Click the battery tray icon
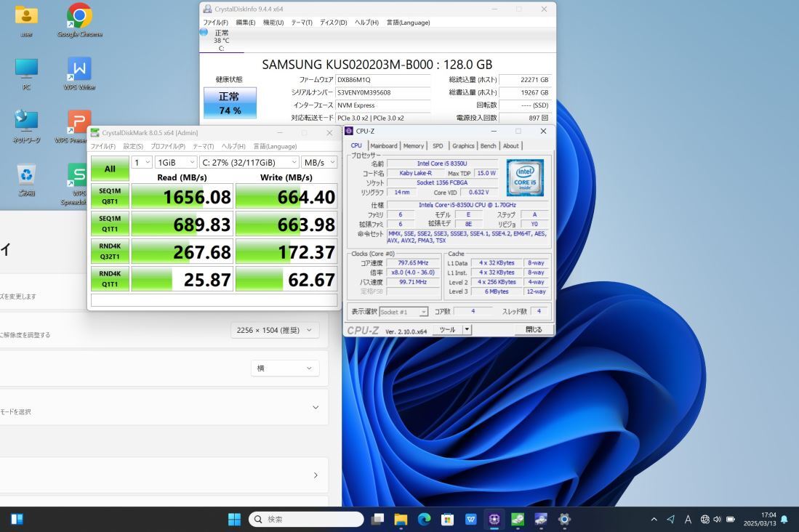The image size is (799, 532). [x=731, y=519]
